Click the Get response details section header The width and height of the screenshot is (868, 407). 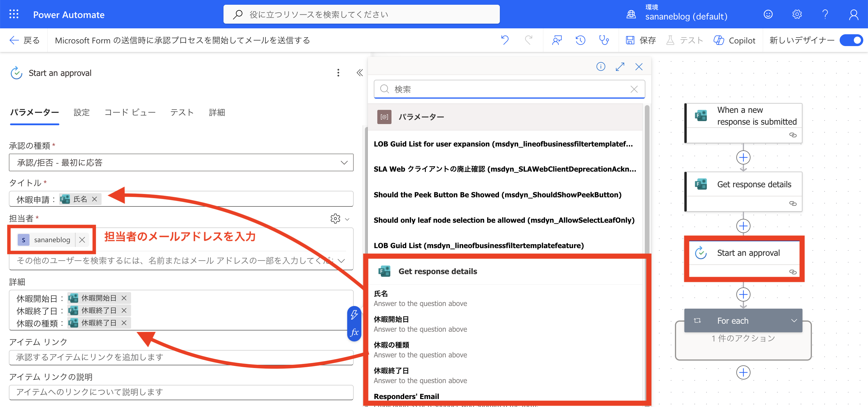coord(505,271)
